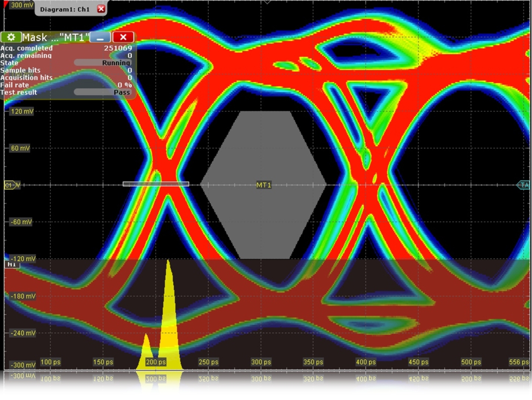This screenshot has height=400, width=532.
Task: Select the H1 histogram label
Action: (x=12, y=265)
